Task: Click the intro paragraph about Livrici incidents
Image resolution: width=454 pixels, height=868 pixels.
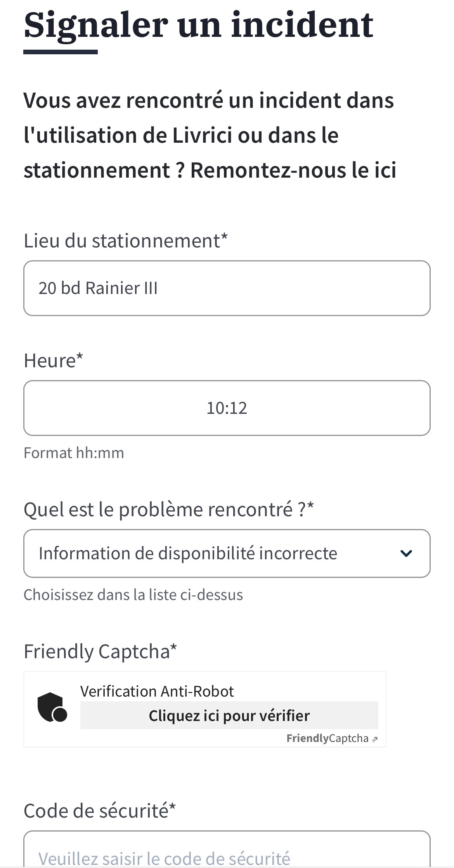Action: (210, 135)
